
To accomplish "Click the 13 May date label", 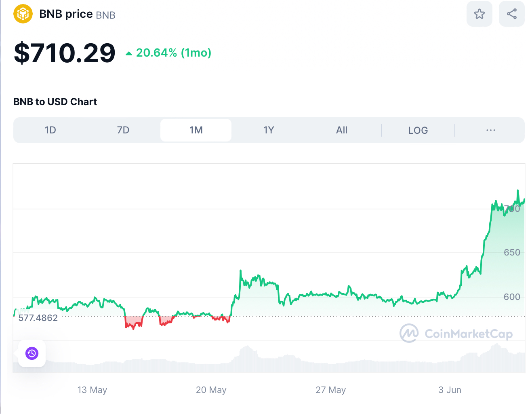I will tap(92, 390).
